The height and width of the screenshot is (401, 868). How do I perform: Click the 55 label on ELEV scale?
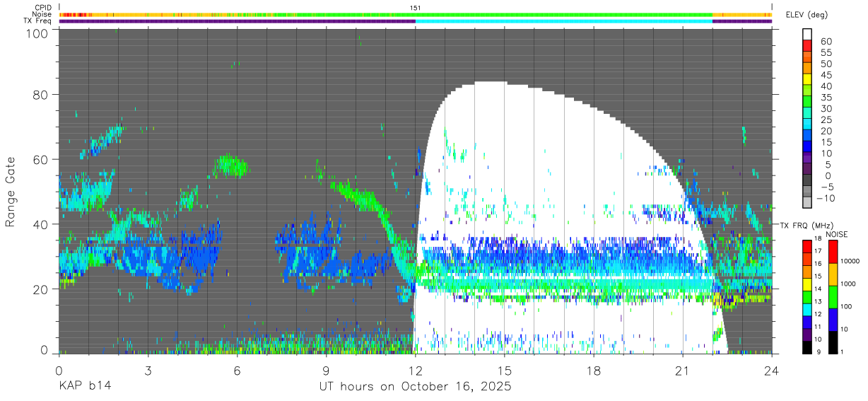pyautogui.click(x=826, y=52)
